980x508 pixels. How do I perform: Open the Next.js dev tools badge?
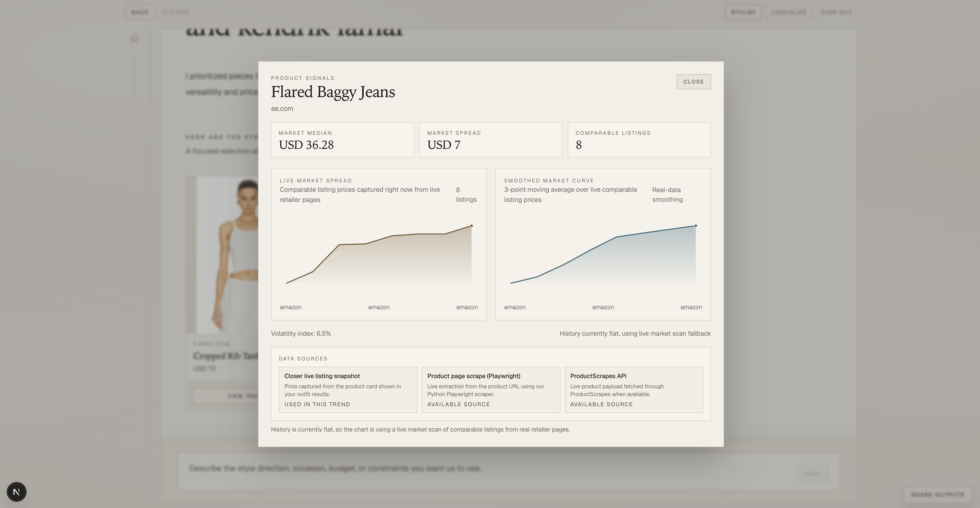pyautogui.click(x=16, y=492)
